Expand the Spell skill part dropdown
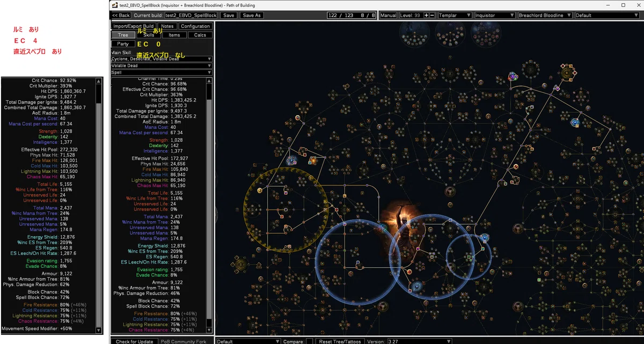The height and width of the screenshot is (344, 644). coord(162,72)
